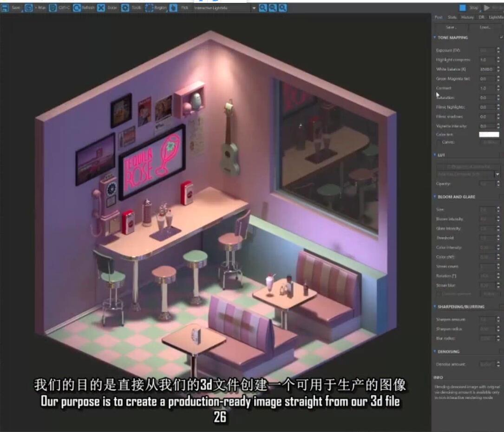
Task: Copy the render with the Ctrl+C icon
Action: click(53, 8)
